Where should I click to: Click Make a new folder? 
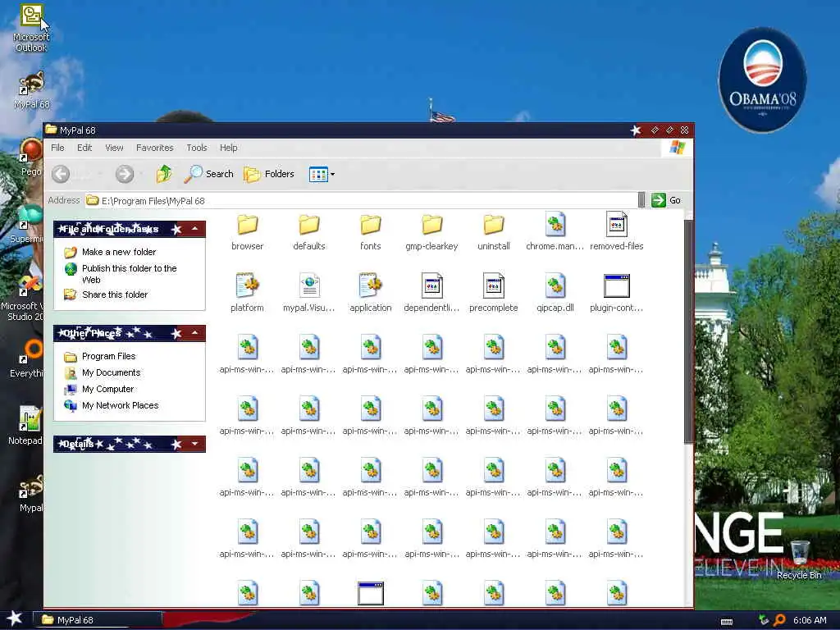point(111,252)
